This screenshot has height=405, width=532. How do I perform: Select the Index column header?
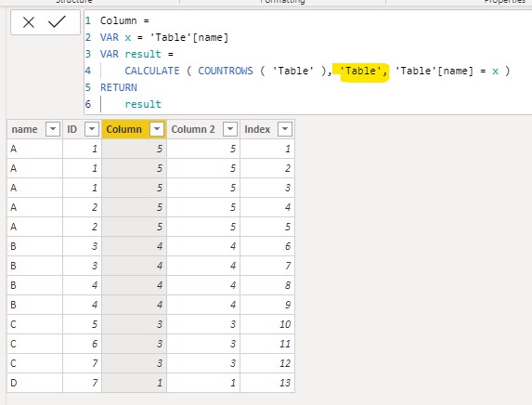click(x=267, y=129)
